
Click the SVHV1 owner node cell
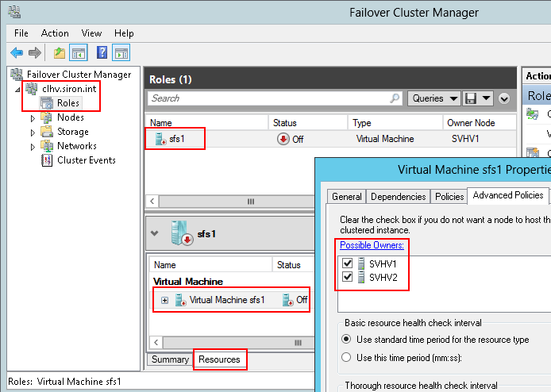465,139
